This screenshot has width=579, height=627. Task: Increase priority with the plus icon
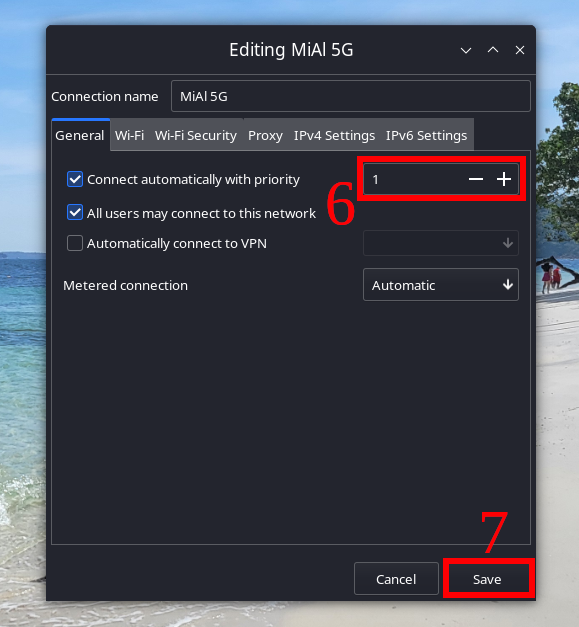(x=504, y=179)
